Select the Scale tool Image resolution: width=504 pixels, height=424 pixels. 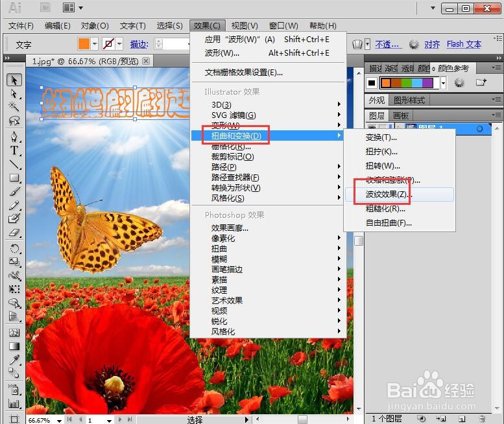(14, 262)
